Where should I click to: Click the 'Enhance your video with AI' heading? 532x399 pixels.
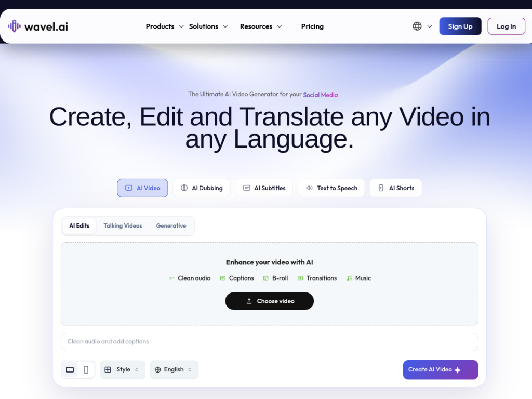click(x=270, y=262)
